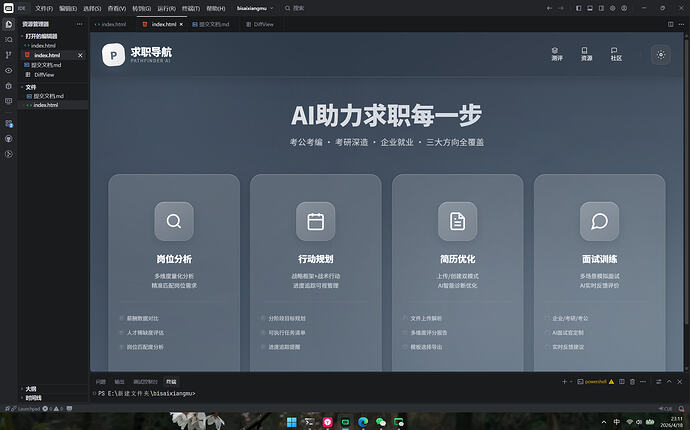
Task: Click the Windows Start button on the taskbar
Action: pyautogui.click(x=292, y=421)
